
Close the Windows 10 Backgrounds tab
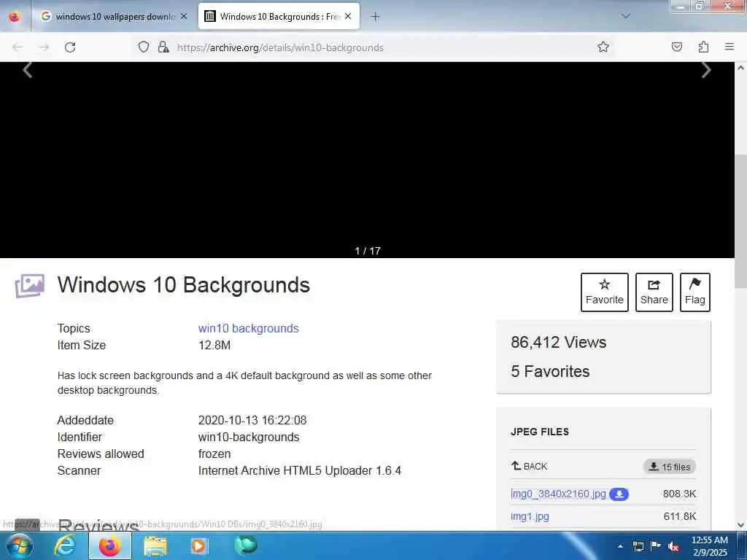(x=348, y=17)
